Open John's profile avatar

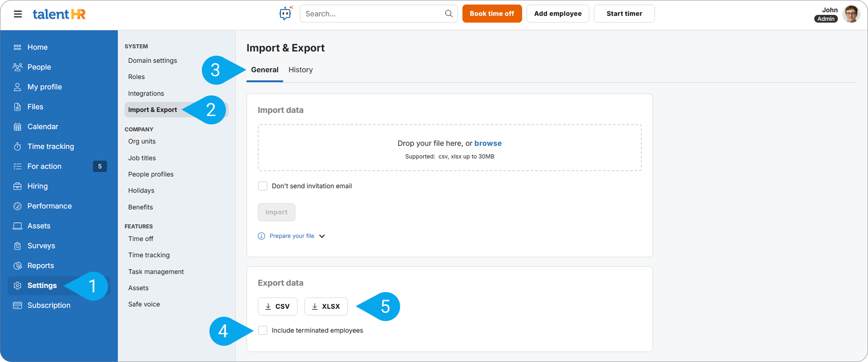coord(851,14)
